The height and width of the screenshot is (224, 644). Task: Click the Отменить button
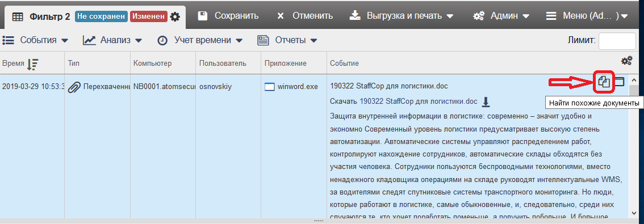(305, 16)
